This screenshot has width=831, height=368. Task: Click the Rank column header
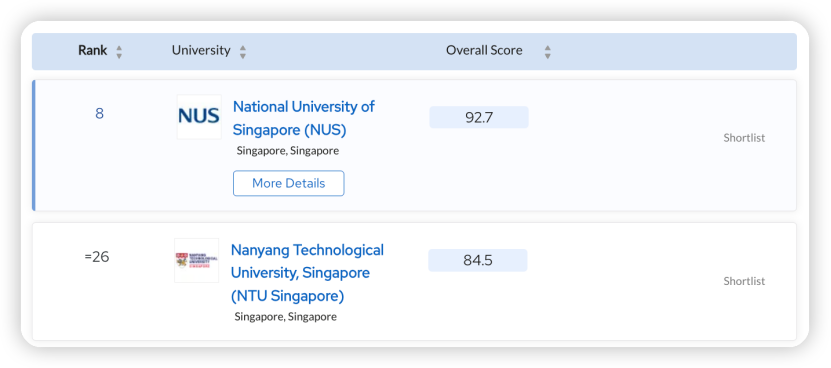[93, 50]
